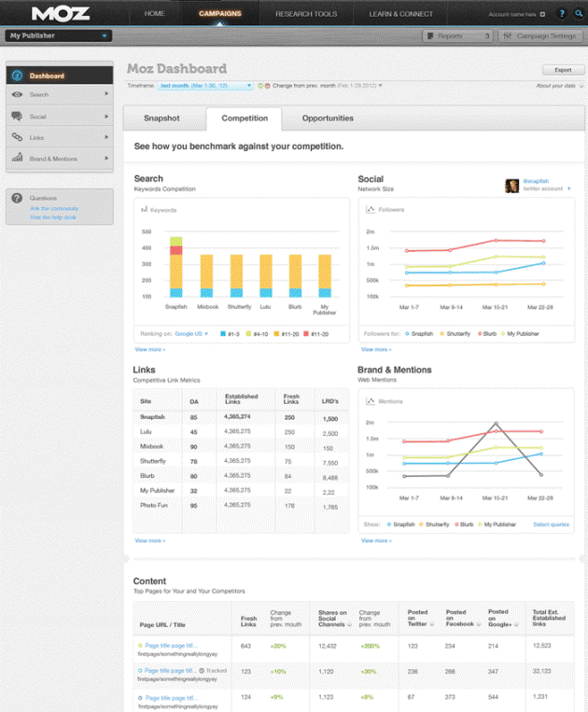Viewport: 588px width, 712px height.
Task: Click info icon beside Posted on Google+
Action: pyautogui.click(x=516, y=624)
